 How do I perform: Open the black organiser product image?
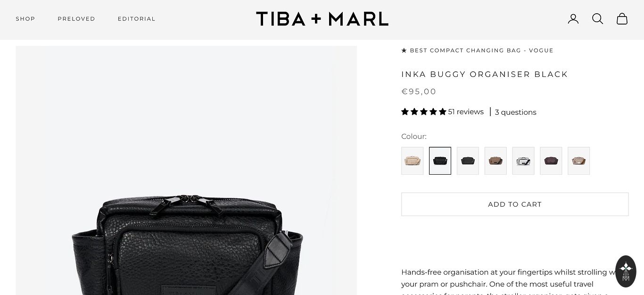click(186, 170)
